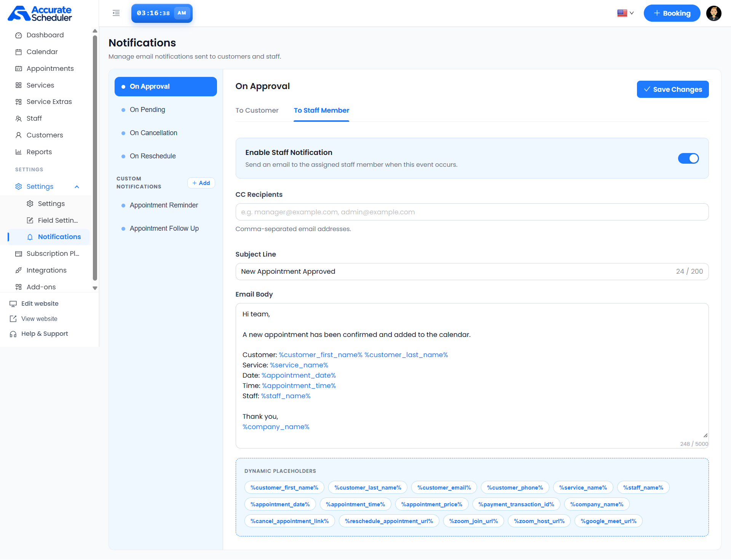Click the Dashboard gauge icon

[x=18, y=35]
